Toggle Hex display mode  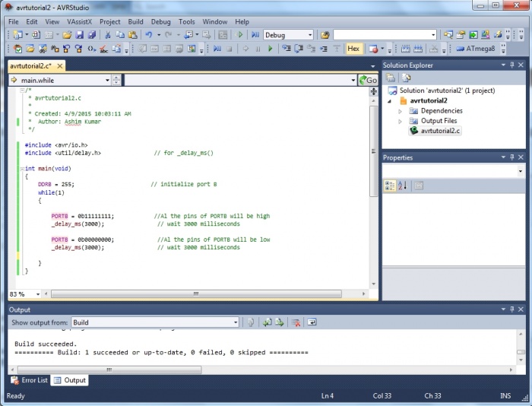(353, 49)
